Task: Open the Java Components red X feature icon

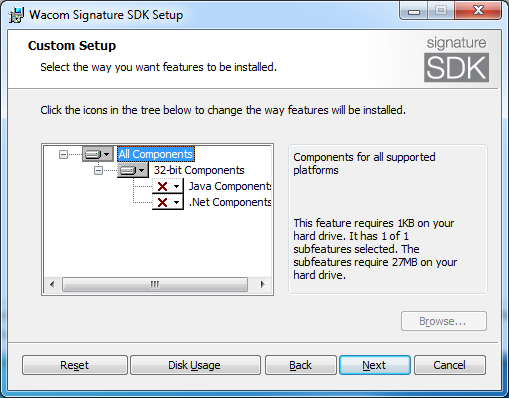Action: pyautogui.click(x=168, y=186)
